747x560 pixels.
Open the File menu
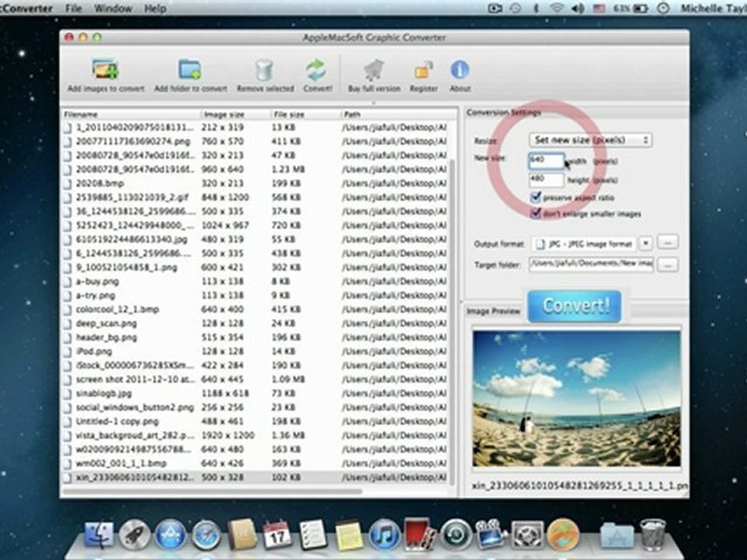tap(73, 8)
